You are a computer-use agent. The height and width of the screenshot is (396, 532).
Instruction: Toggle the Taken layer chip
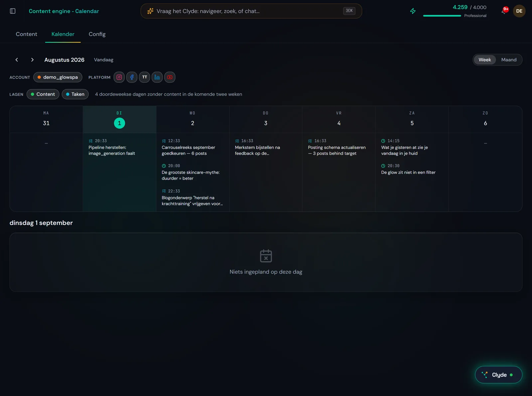75,94
